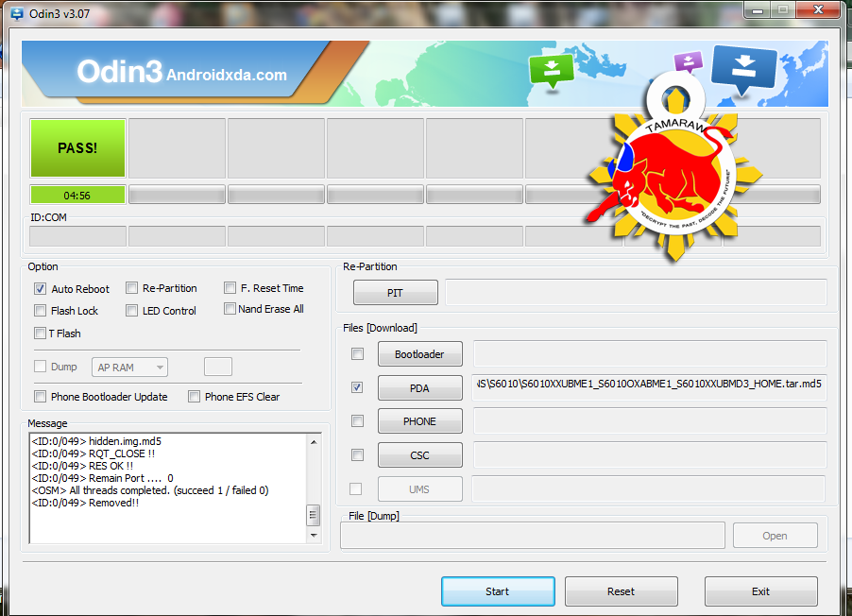Exit the Odin3 application
The height and width of the screenshot is (616, 852).
(760, 591)
